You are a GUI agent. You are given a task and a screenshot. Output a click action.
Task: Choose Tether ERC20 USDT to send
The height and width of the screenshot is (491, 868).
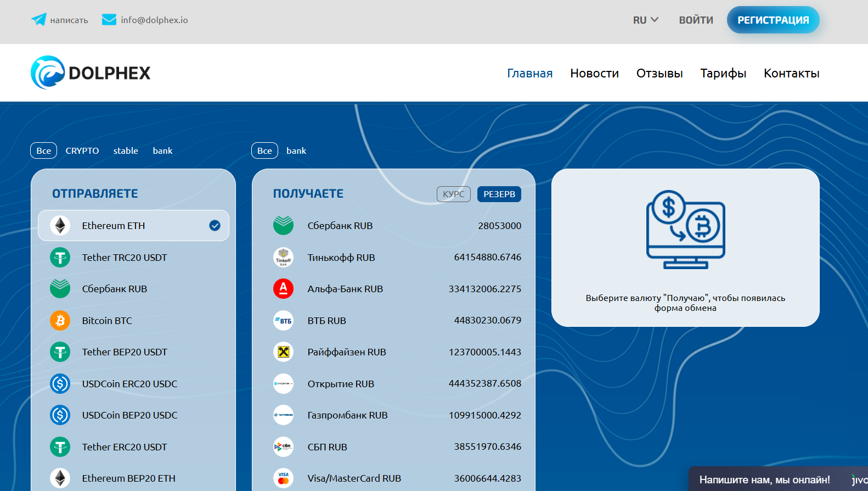[133, 447]
